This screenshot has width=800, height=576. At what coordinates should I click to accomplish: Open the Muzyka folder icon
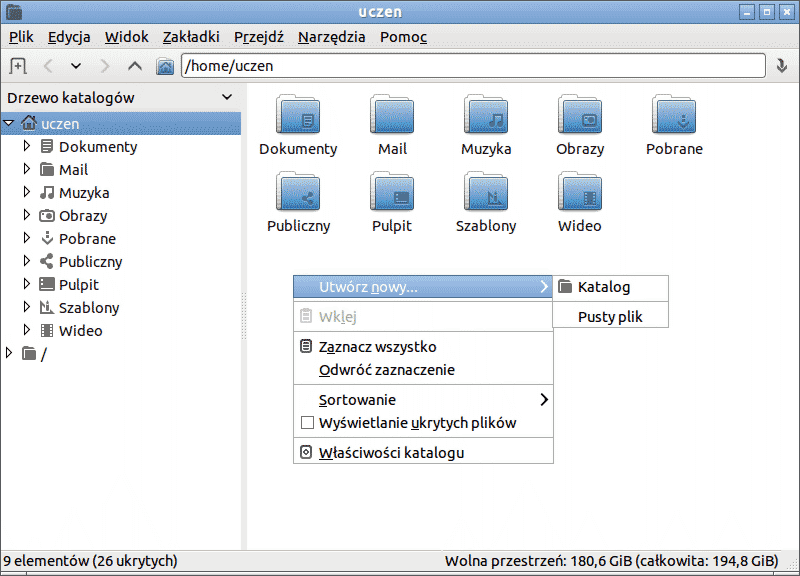(486, 116)
